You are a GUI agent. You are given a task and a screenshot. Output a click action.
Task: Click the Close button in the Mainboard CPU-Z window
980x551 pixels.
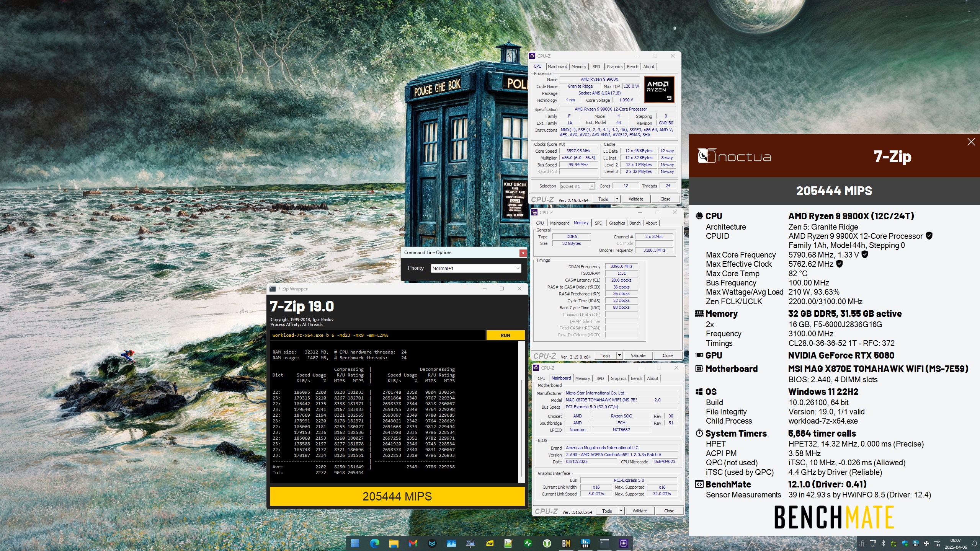[669, 511]
